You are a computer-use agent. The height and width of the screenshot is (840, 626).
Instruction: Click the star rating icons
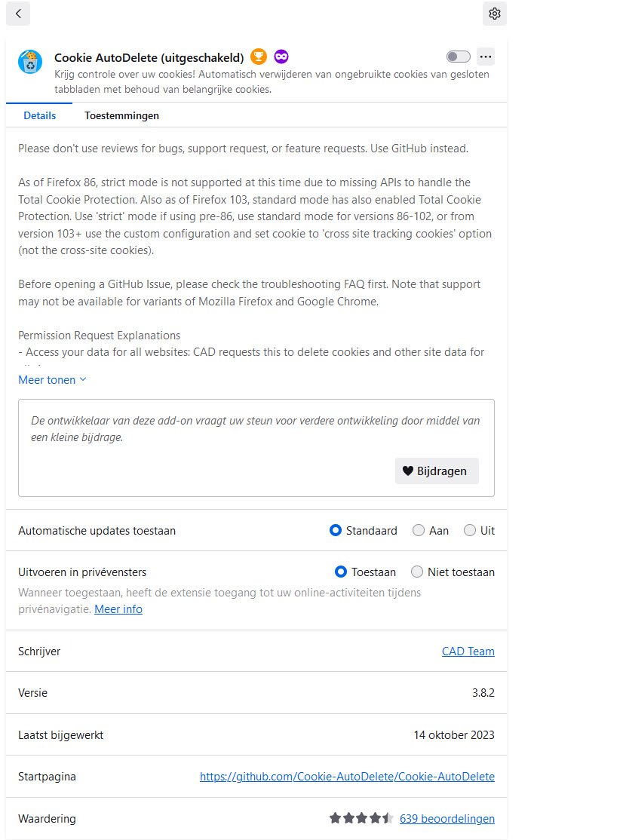coord(361,818)
